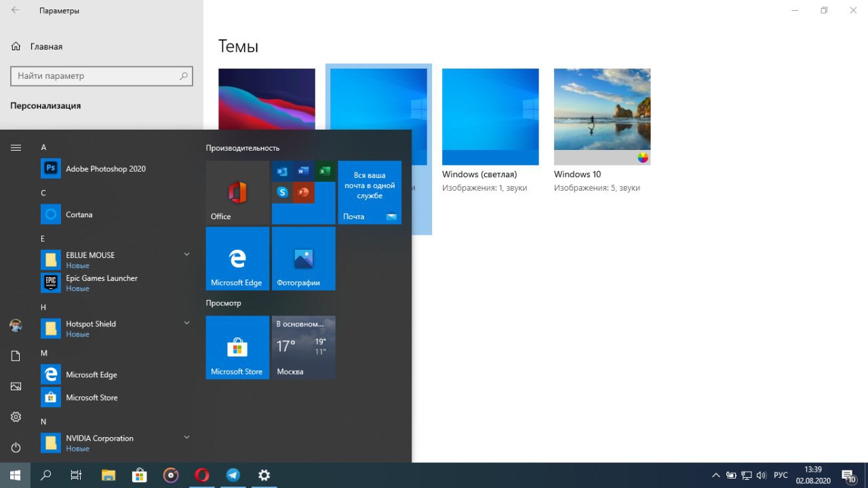Open Task View on the taskbar
This screenshot has width=868, height=488.
77,475
